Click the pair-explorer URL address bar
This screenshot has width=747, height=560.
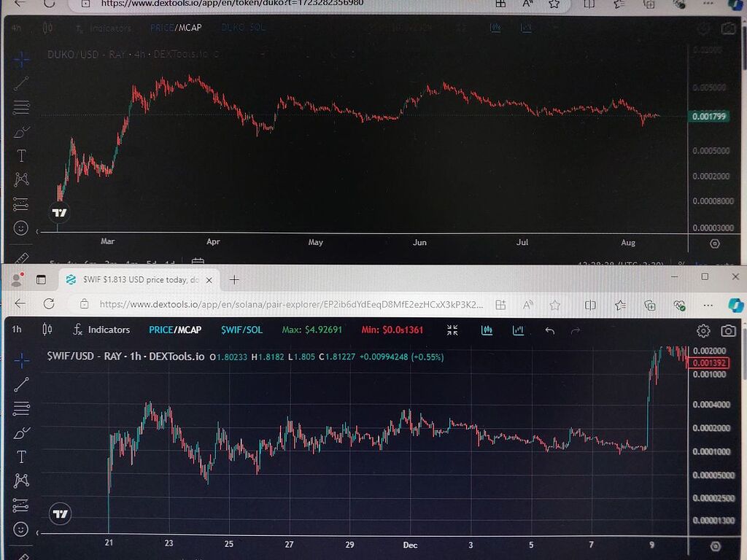click(291, 304)
